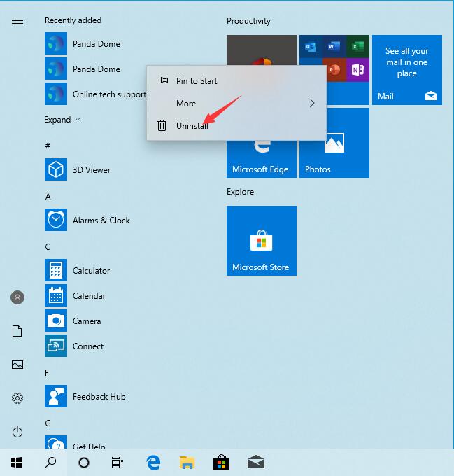Click the G letter index header
Image resolution: width=454 pixels, height=476 pixels.
click(48, 423)
